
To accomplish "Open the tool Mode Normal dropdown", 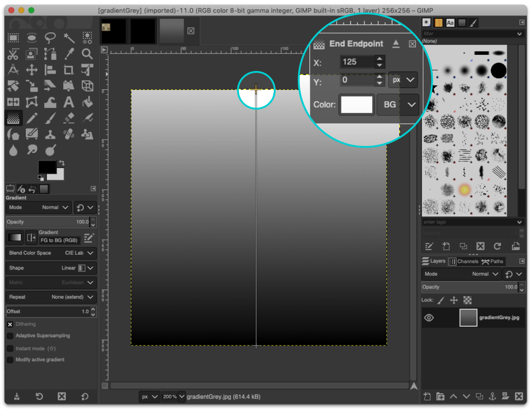I will pyautogui.click(x=39, y=207).
